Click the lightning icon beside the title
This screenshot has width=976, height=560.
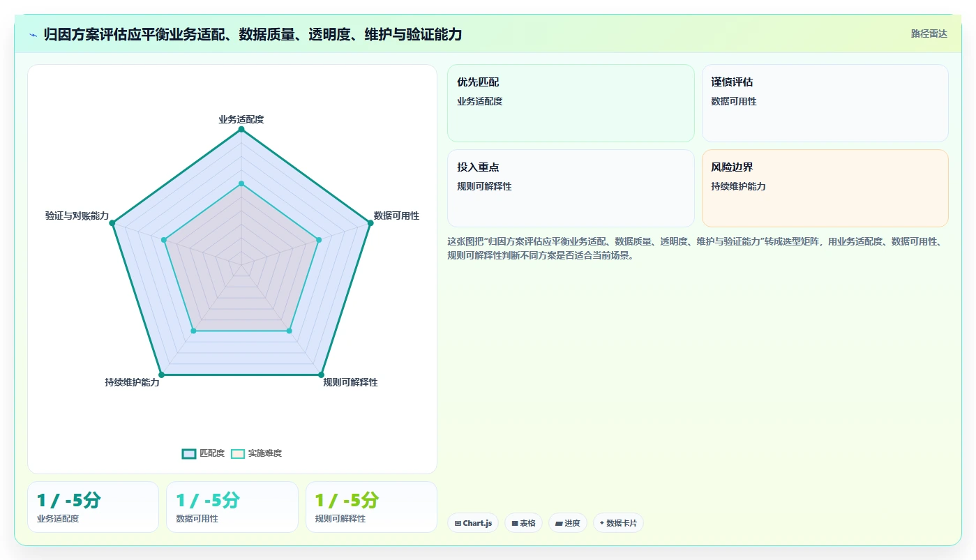click(33, 35)
